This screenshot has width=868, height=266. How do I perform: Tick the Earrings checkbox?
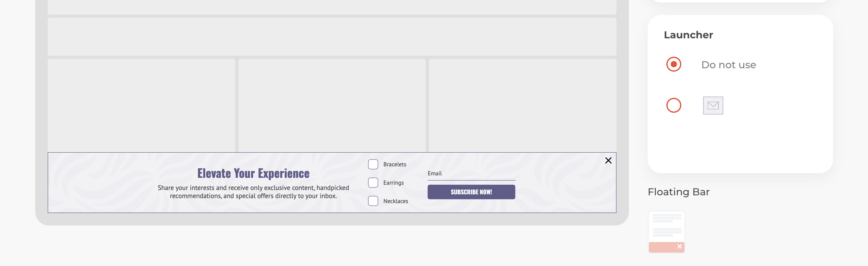373,183
